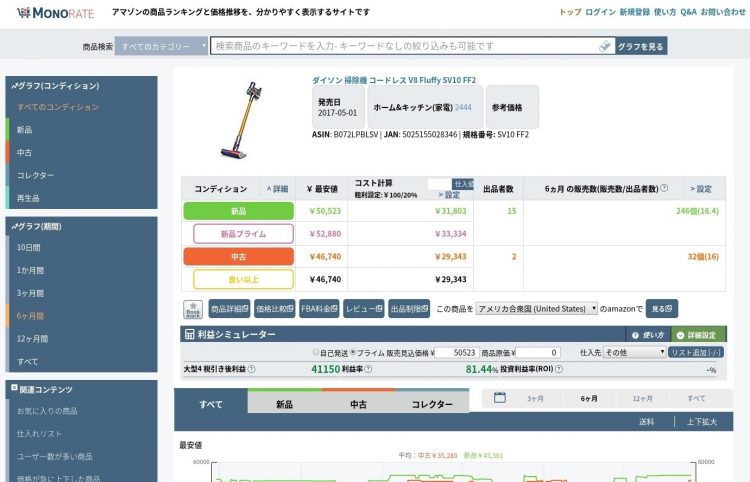Open the すべてのカテゴリー dropdown

pos(161,46)
